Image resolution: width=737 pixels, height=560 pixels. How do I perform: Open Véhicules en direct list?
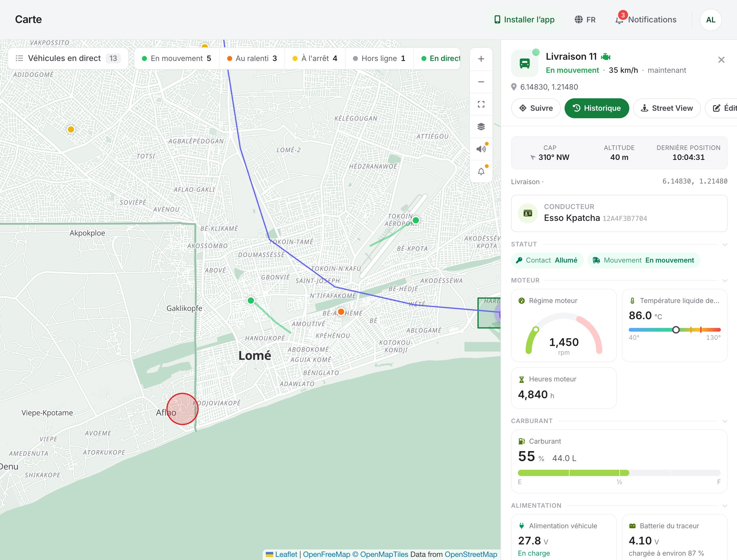[x=68, y=58]
